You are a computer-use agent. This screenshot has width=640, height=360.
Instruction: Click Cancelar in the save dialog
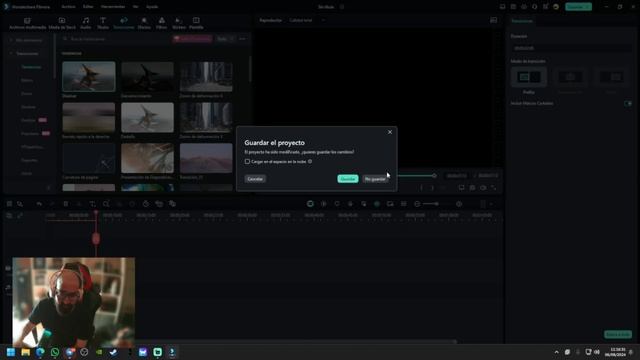[255, 179]
